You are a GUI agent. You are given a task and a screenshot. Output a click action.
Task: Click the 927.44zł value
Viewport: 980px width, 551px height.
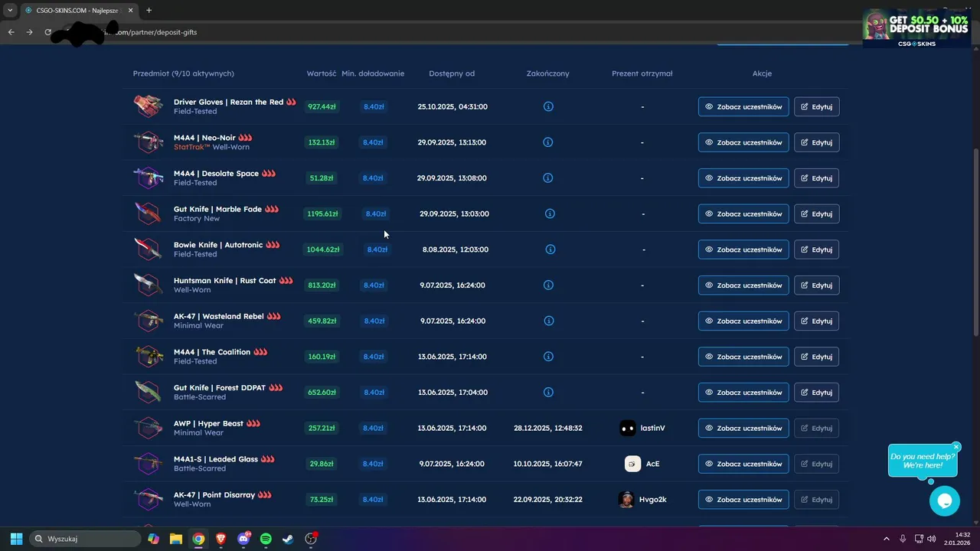point(322,106)
